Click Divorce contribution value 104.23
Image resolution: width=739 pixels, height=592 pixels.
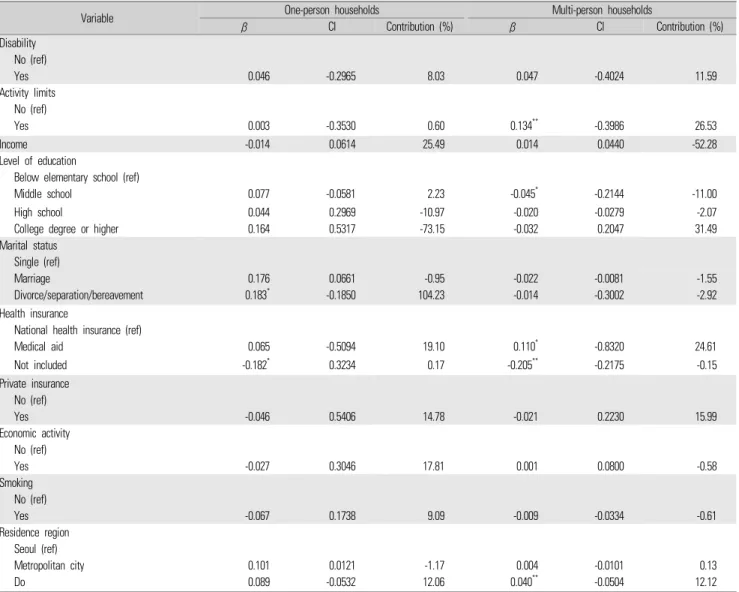(431, 295)
